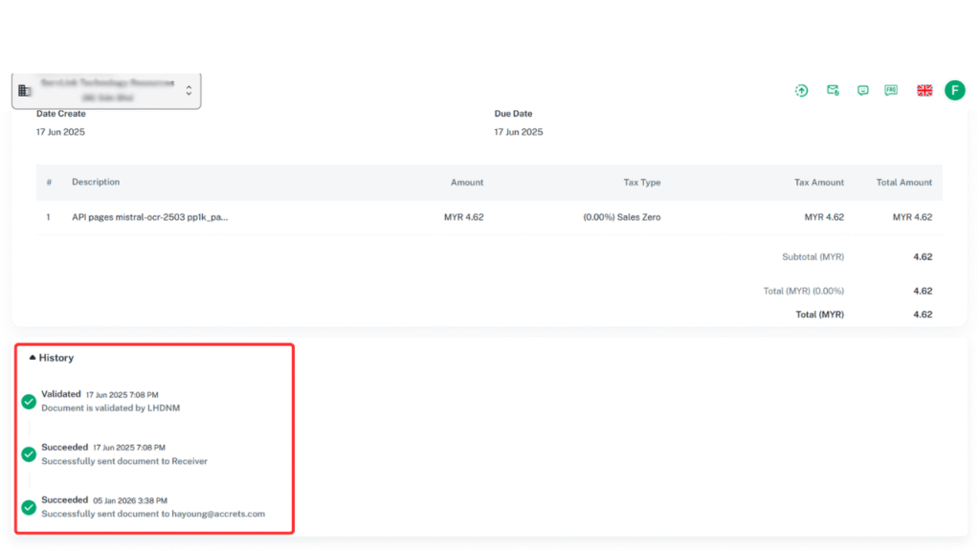Click the Total (MYR) 4.62 value

[x=921, y=314]
